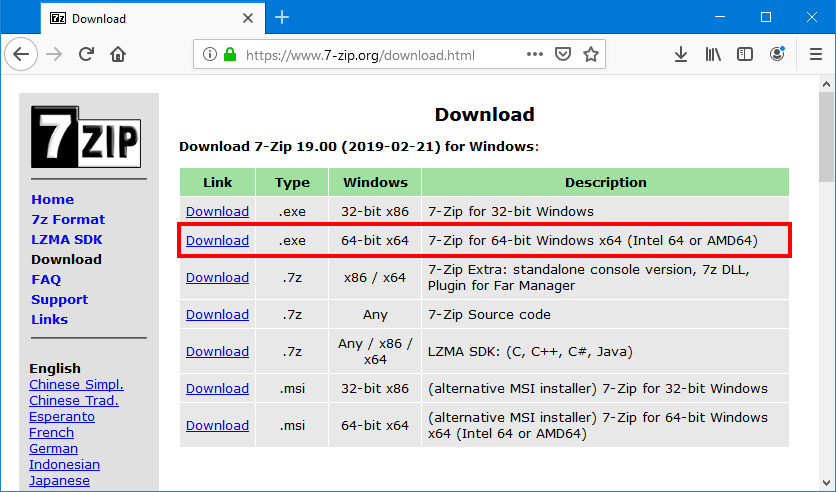Show site information icon in address bar

210,54
